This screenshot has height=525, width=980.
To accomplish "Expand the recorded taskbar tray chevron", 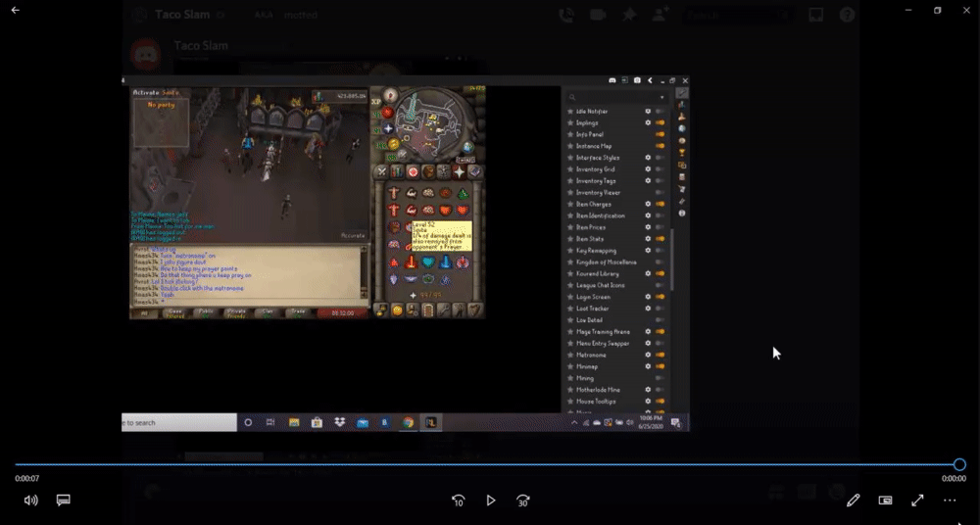I will (574, 422).
